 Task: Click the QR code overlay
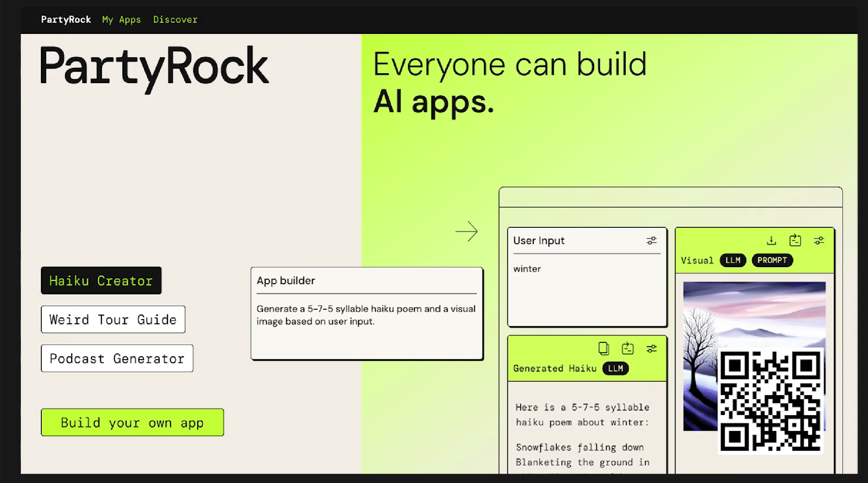[x=771, y=401]
